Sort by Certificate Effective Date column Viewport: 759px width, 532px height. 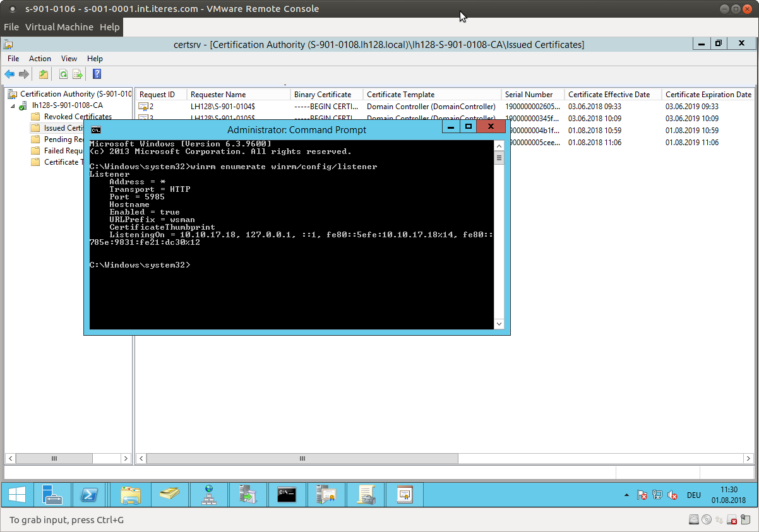point(613,94)
